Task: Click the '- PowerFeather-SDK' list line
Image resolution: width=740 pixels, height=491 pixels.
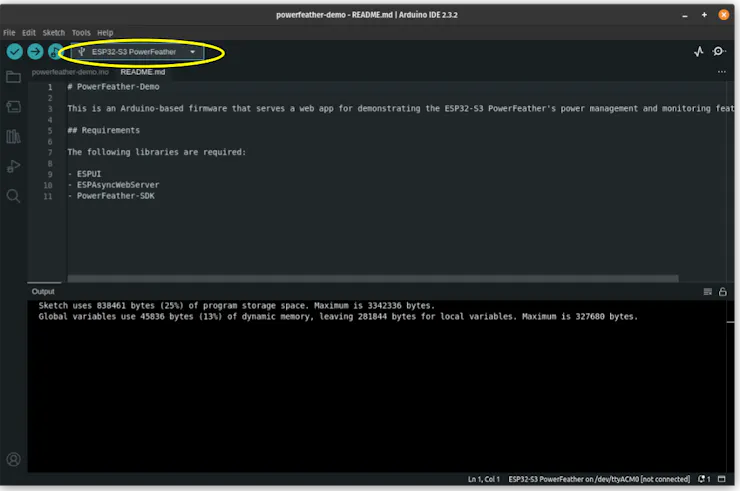Action: 111,195
